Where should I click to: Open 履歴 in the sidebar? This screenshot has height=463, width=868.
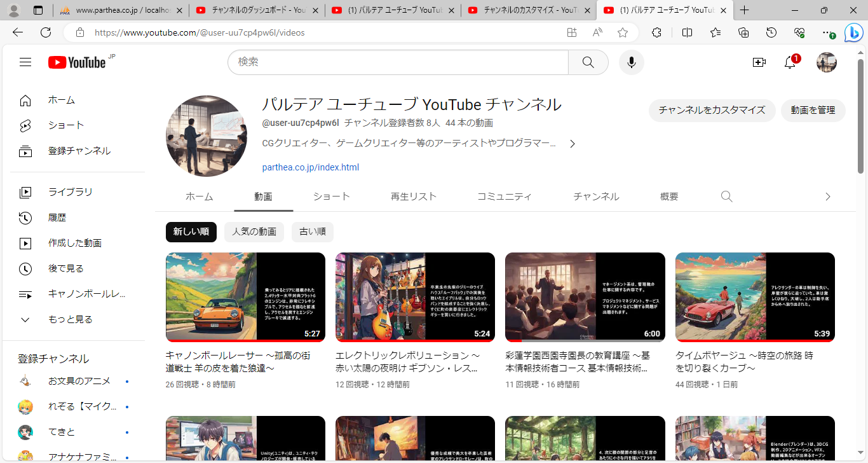(x=56, y=217)
